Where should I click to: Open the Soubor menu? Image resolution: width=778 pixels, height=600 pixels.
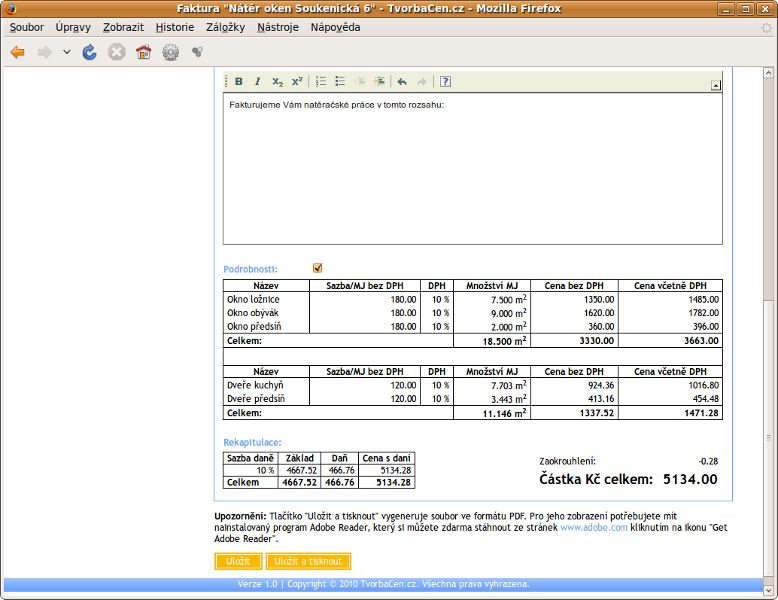pyautogui.click(x=27, y=27)
